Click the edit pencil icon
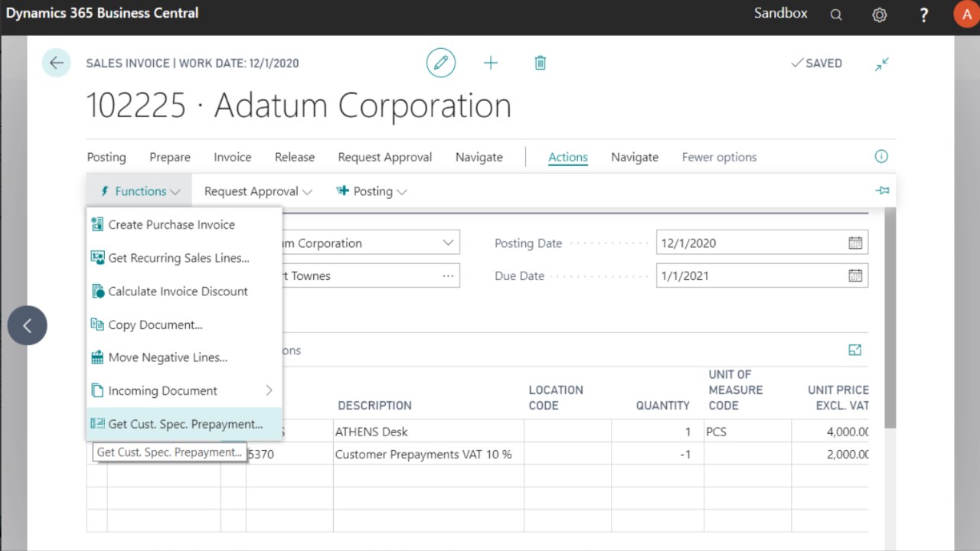The height and width of the screenshot is (551, 980). (441, 63)
